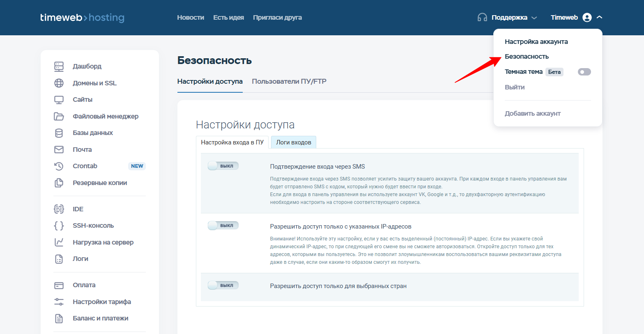This screenshot has width=644, height=334.
Task: Collapse the Timeweb account menu chevron
Action: pos(599,17)
